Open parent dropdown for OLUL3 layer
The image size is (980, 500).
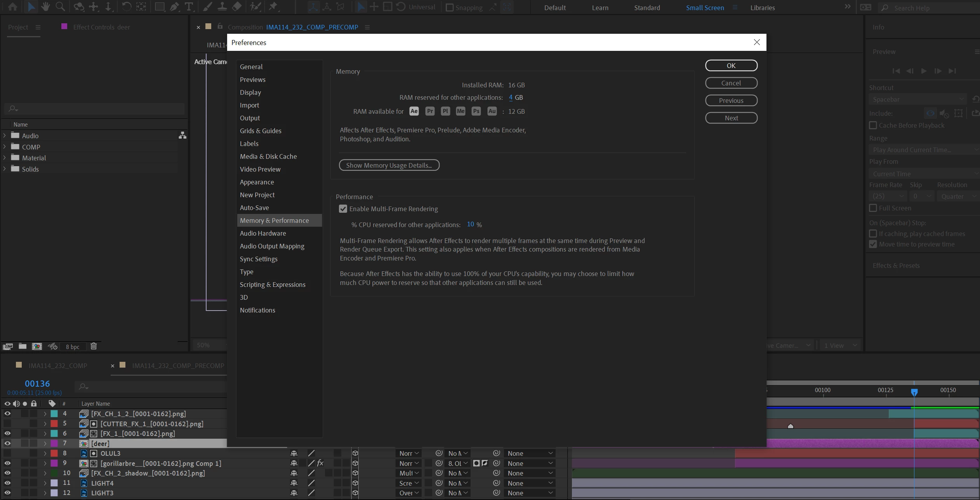[x=530, y=453]
